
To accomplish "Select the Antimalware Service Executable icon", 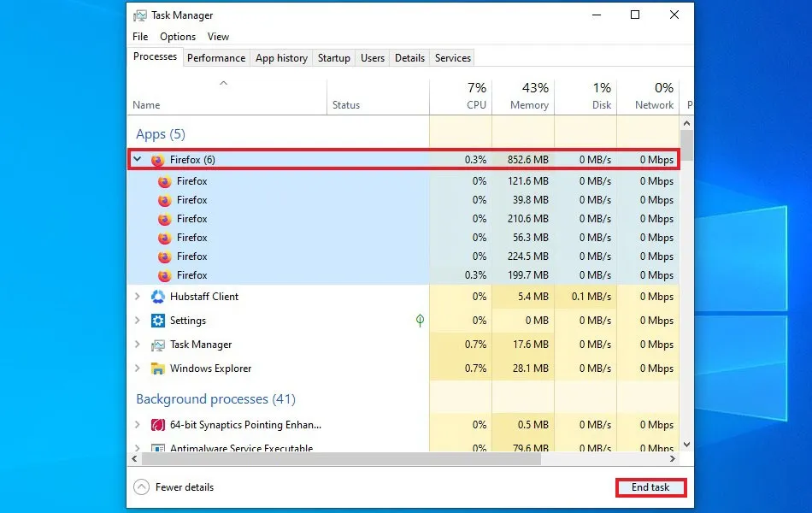I will [x=157, y=447].
